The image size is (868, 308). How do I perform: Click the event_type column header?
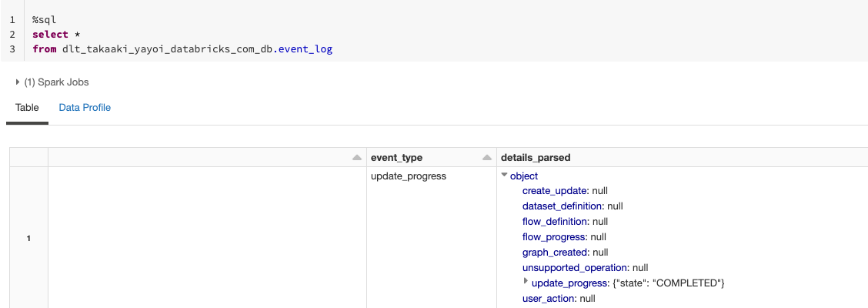pos(396,158)
